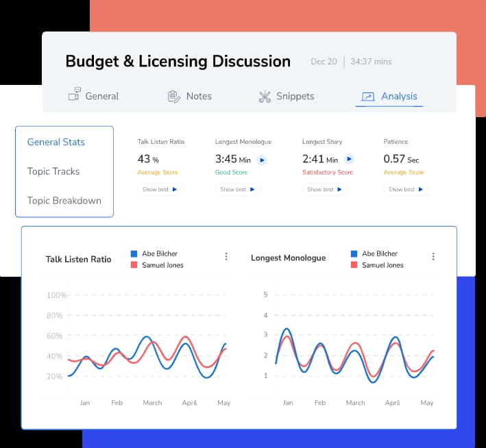
Task: Click the Dec 20 date
Action: (x=324, y=62)
